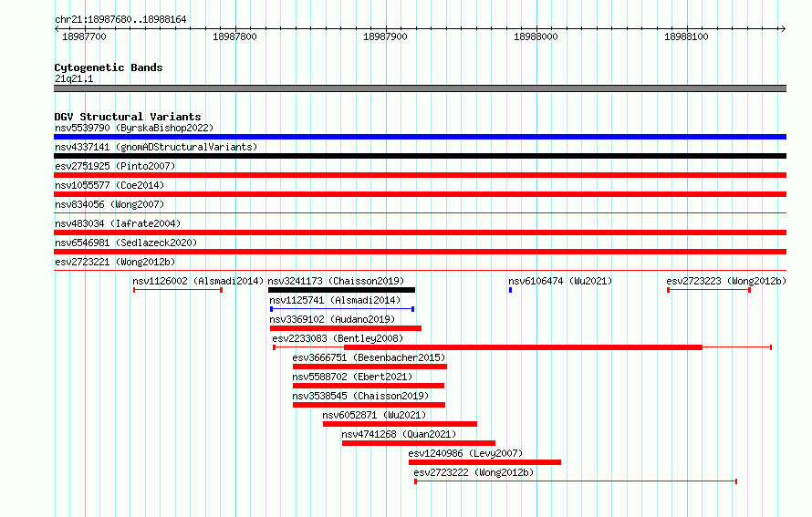This screenshot has height=517, width=812.
Task: Click esv2233083 (Bentley2008) label
Action: 338,338
